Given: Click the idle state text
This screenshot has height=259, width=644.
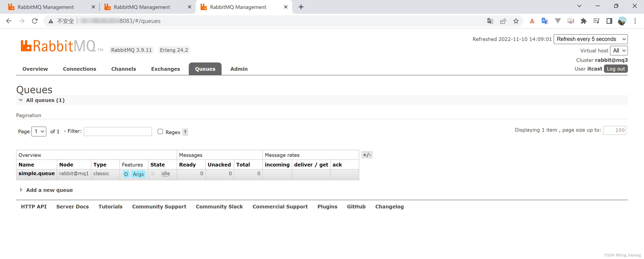Looking at the screenshot, I should click(x=165, y=174).
